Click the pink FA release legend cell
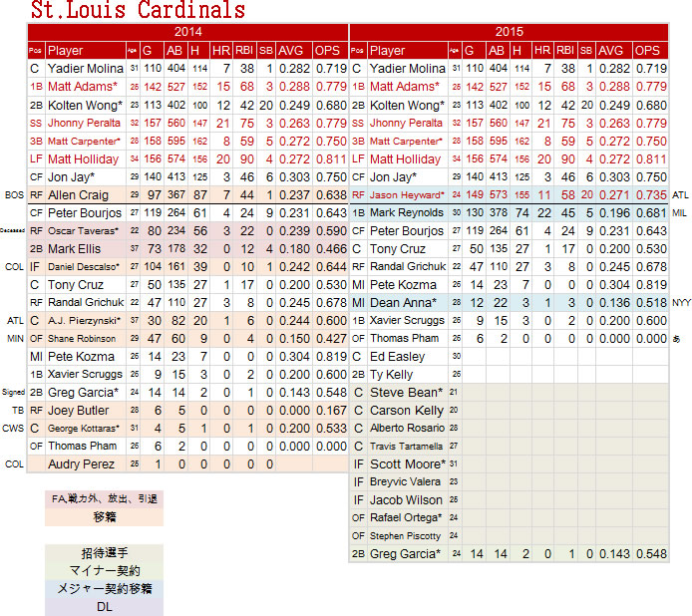Viewport: 692px width, 616px height. click(104, 499)
